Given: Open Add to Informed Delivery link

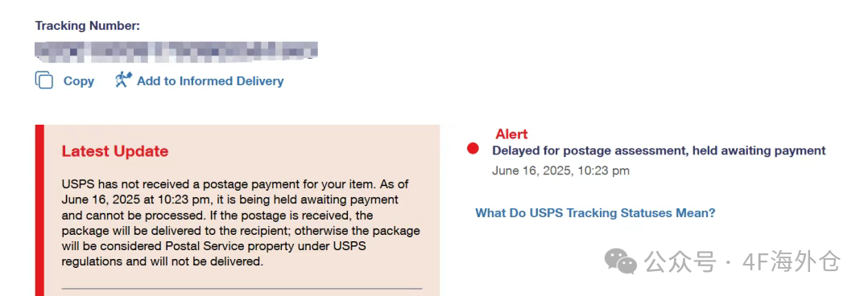Looking at the screenshot, I should [x=210, y=80].
